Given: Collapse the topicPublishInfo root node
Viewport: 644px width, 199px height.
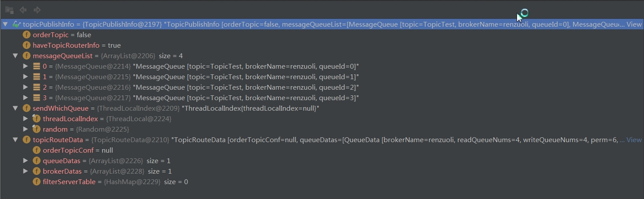Looking at the screenshot, I should pyautogui.click(x=5, y=24).
